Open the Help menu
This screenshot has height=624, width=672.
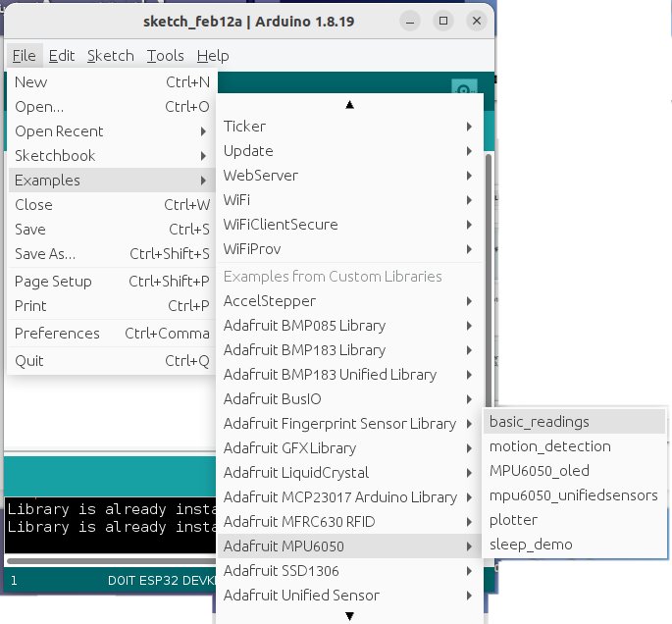coord(213,56)
